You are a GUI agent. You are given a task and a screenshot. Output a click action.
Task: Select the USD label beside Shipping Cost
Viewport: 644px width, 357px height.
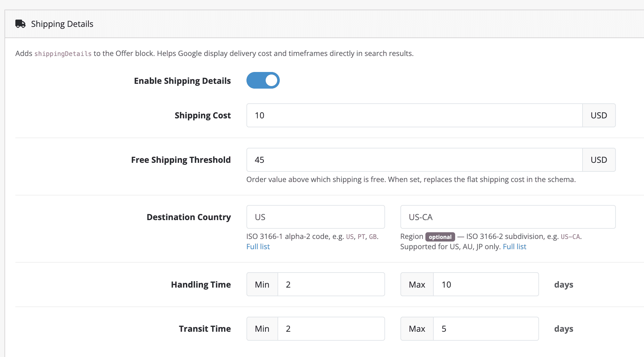599,115
